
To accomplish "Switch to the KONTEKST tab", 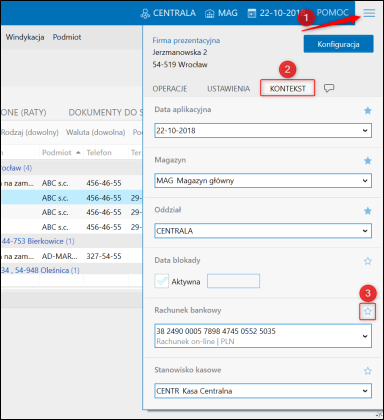I will (287, 89).
